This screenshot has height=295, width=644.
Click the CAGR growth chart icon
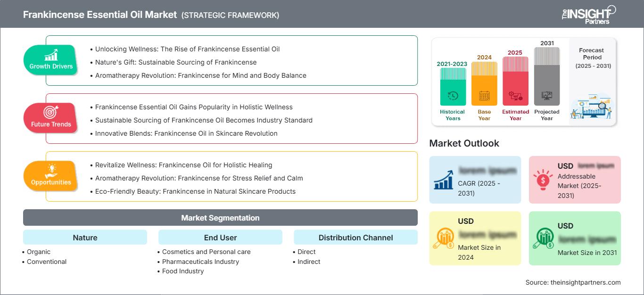tap(443, 179)
